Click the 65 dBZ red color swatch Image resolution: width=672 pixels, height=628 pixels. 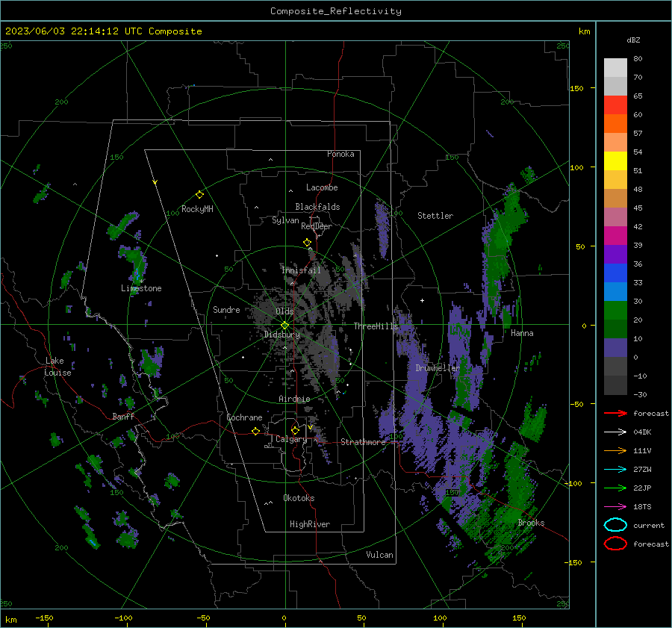tap(615, 105)
